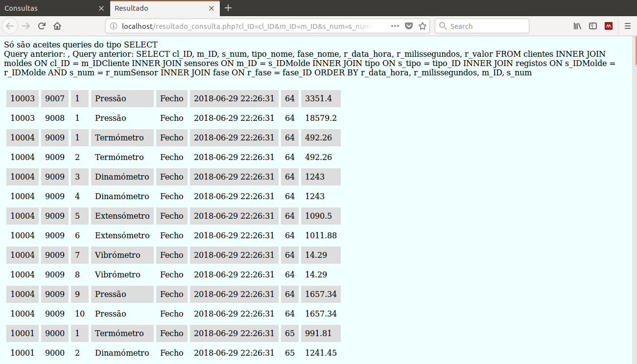Open the site information icon in address bar
This screenshot has width=637, height=364.
pos(114,26)
